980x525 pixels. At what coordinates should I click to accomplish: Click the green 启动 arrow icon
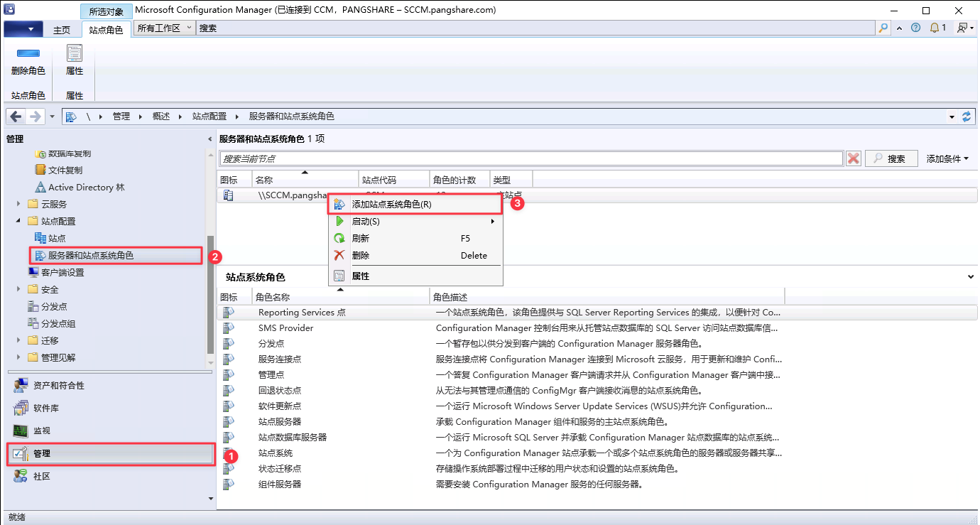coord(339,221)
